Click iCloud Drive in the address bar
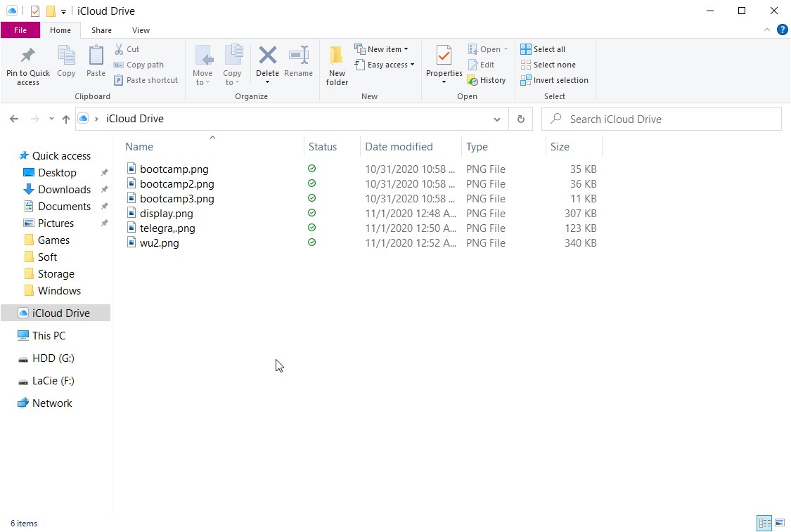Image resolution: width=791 pixels, height=532 pixels. (135, 119)
